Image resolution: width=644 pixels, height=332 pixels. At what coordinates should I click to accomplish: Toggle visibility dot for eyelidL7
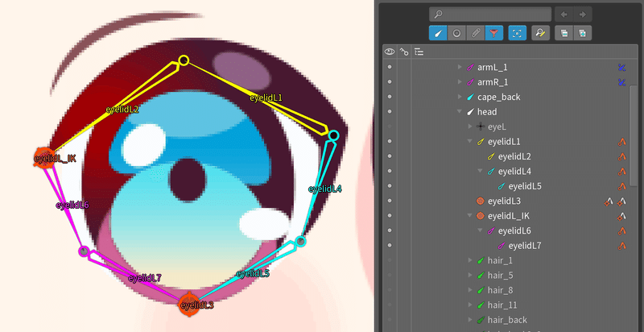[x=390, y=245]
